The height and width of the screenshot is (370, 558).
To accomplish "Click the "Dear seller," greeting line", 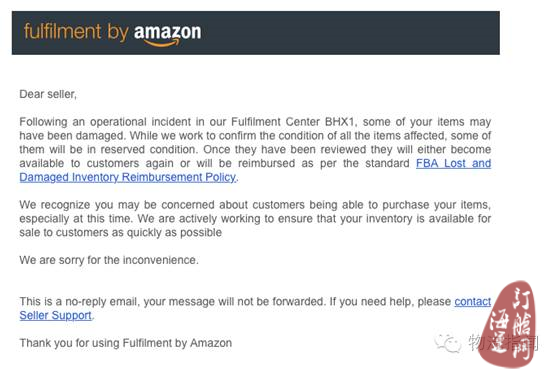I will pyautogui.click(x=48, y=94).
